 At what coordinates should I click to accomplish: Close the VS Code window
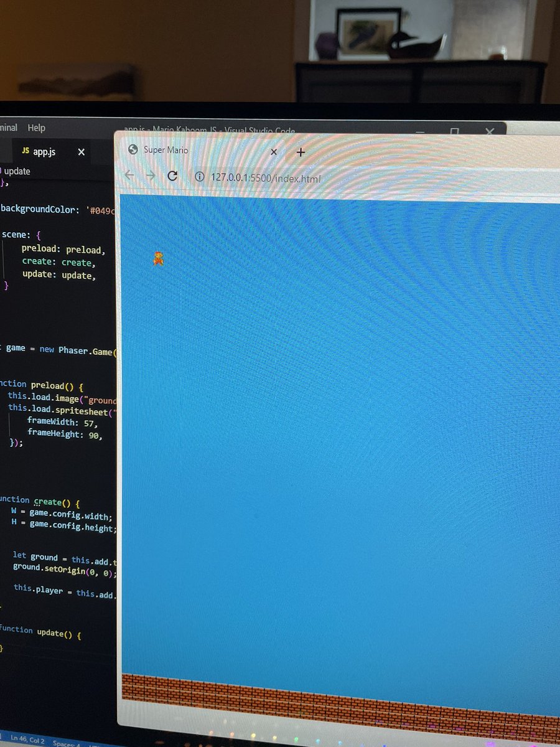pyautogui.click(x=490, y=132)
